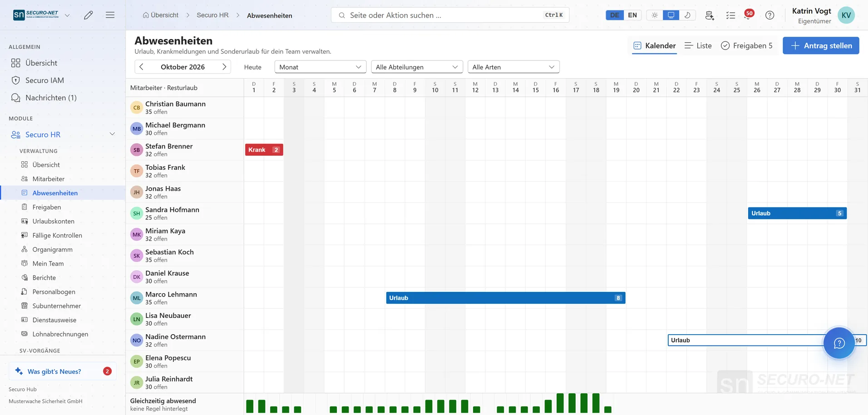Open Organigramm in the sidebar
Viewport: 868px width, 415px height.
click(x=52, y=249)
